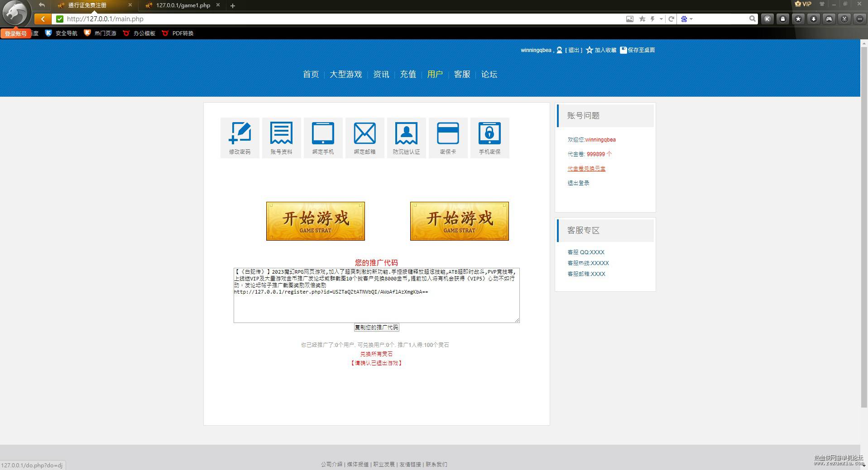Click the 手机密保 phone security icon
This screenshot has height=470, width=868.
(x=489, y=138)
